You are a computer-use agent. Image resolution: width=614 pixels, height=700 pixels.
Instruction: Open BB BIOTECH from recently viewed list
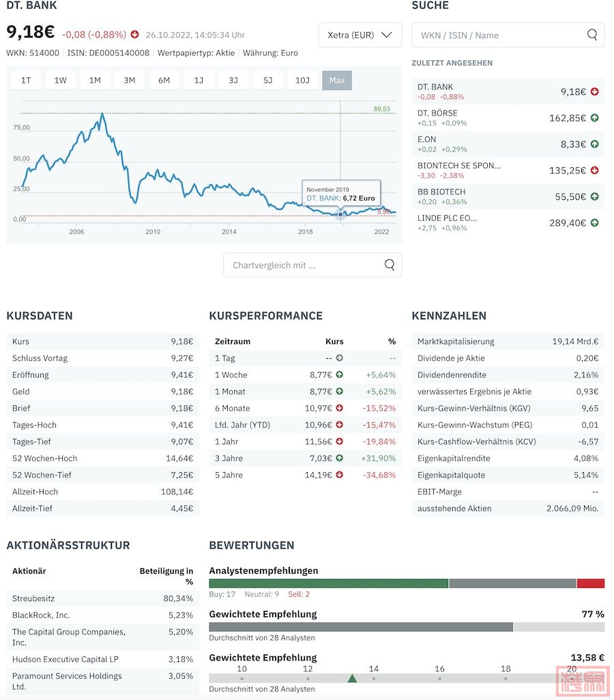coord(508,196)
